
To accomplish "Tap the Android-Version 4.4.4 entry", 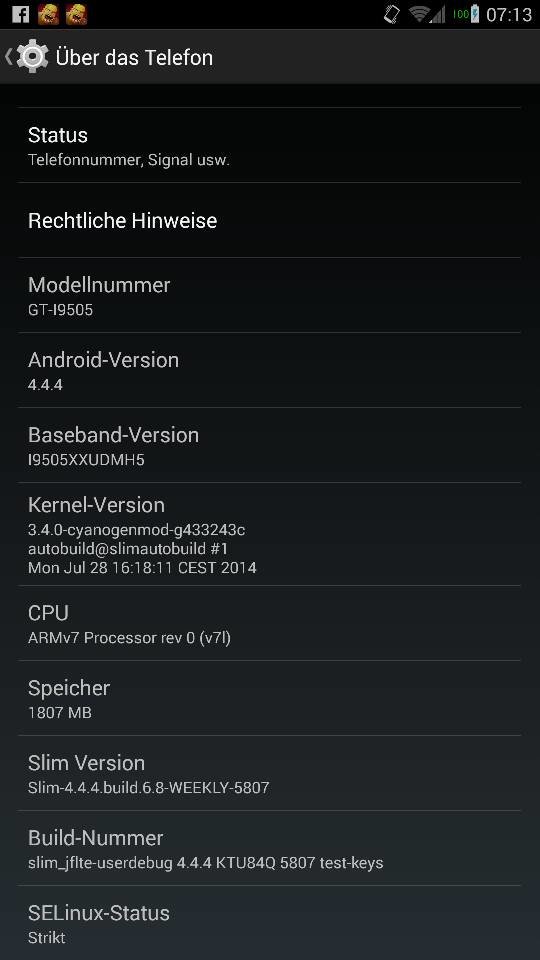I will (x=269, y=370).
